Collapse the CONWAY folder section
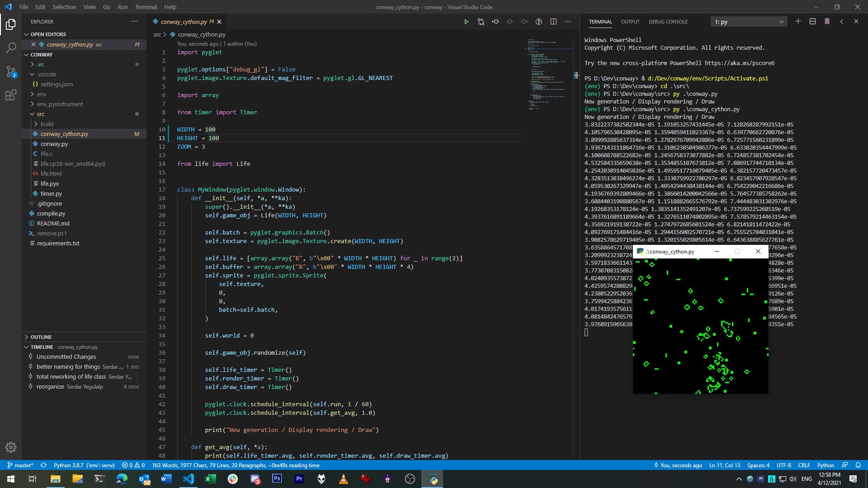Viewport: 868px width, 488px height. click(84, 55)
